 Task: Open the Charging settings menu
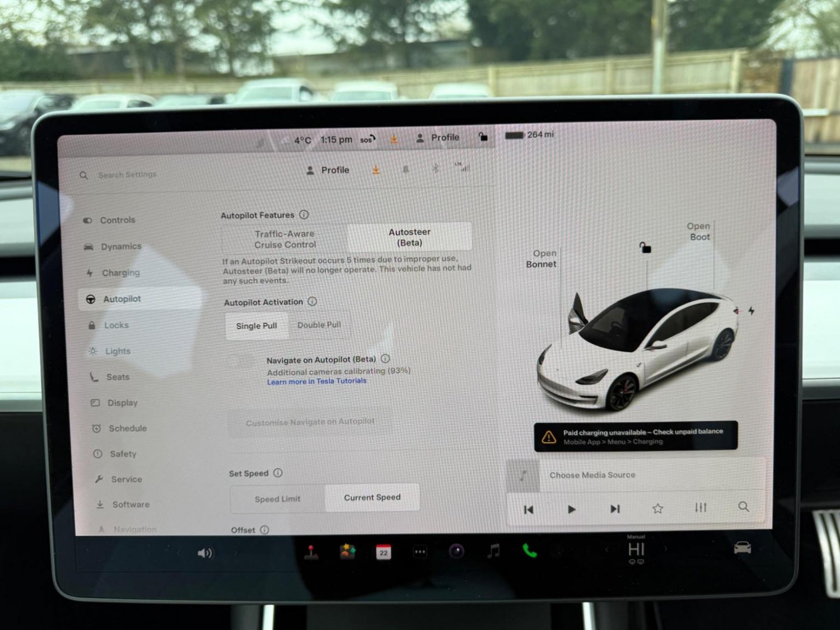point(113,273)
